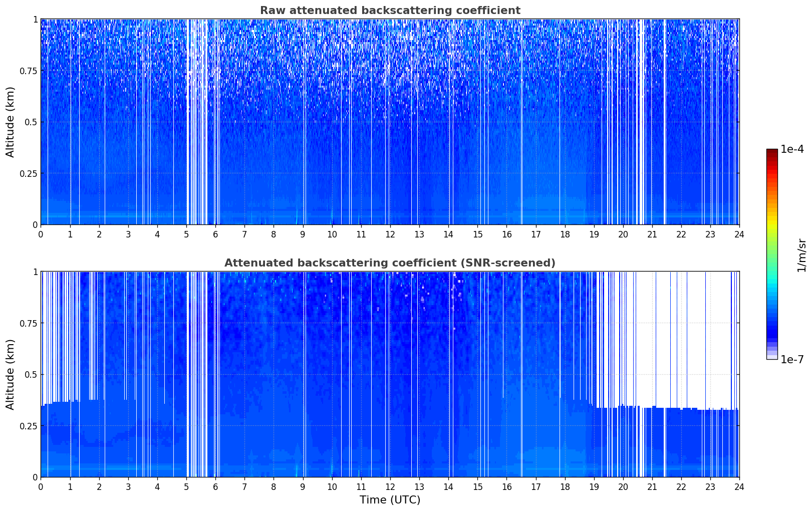The width and height of the screenshot is (812, 511).
Task: Click the "24" hour tick under the SNR-screened plot
Action: click(739, 486)
